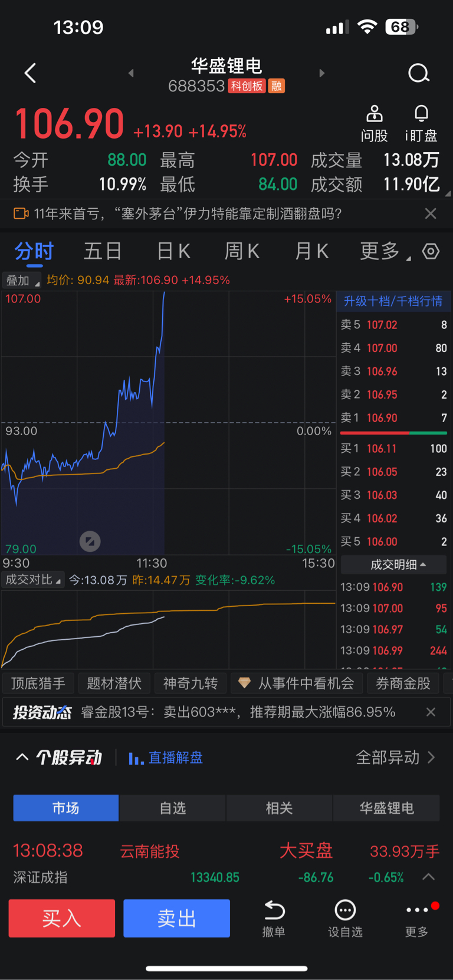Expand chart with the fullscreen circle icon
The image size is (453, 980).
tap(90, 541)
